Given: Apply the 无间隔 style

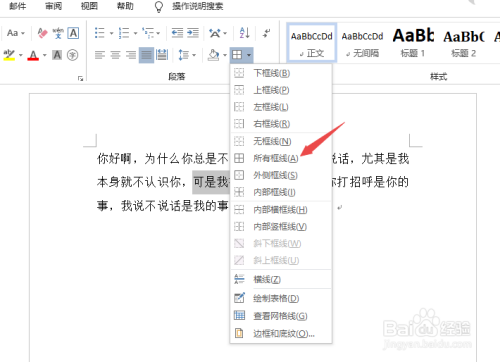Looking at the screenshot, I should tap(362, 43).
